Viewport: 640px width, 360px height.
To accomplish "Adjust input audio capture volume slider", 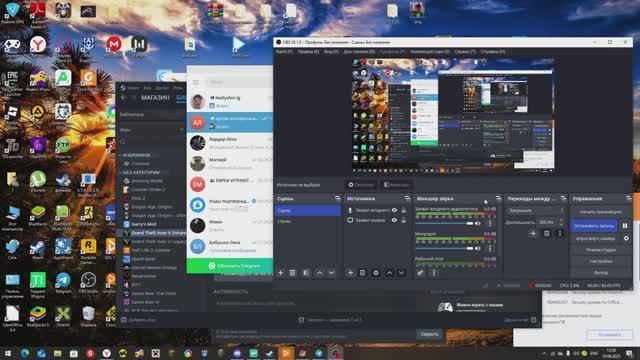I will 444,223.
